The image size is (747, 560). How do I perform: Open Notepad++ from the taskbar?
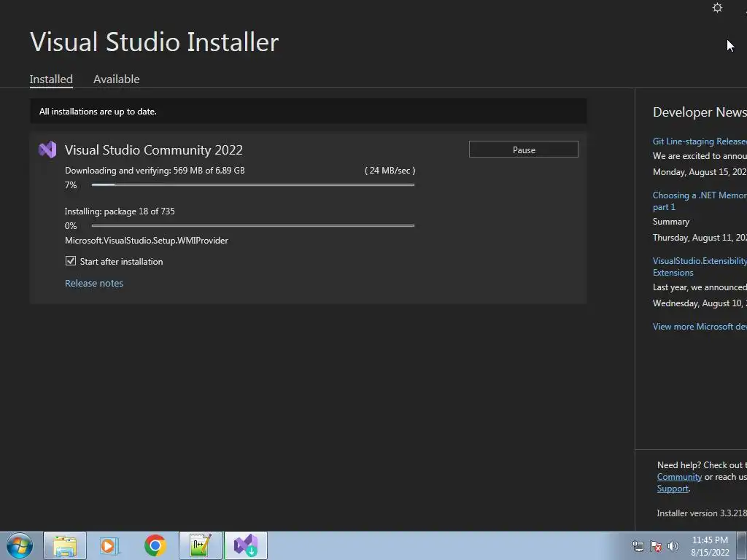201,545
